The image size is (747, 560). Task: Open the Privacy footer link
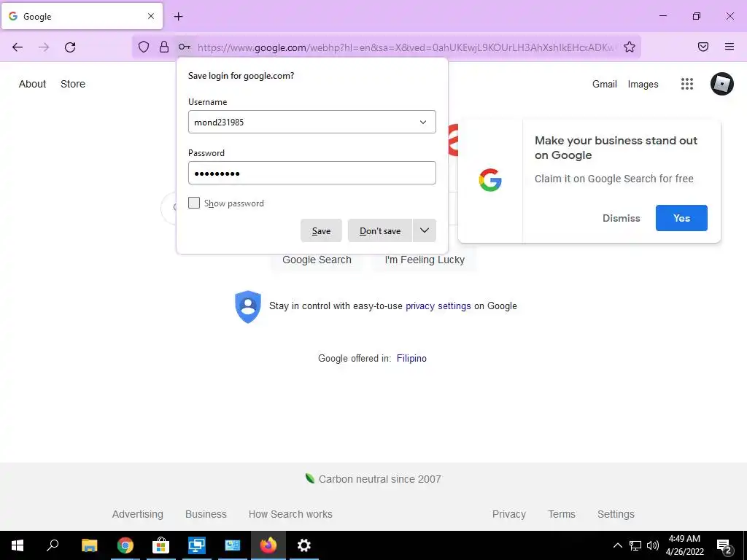pos(508,514)
